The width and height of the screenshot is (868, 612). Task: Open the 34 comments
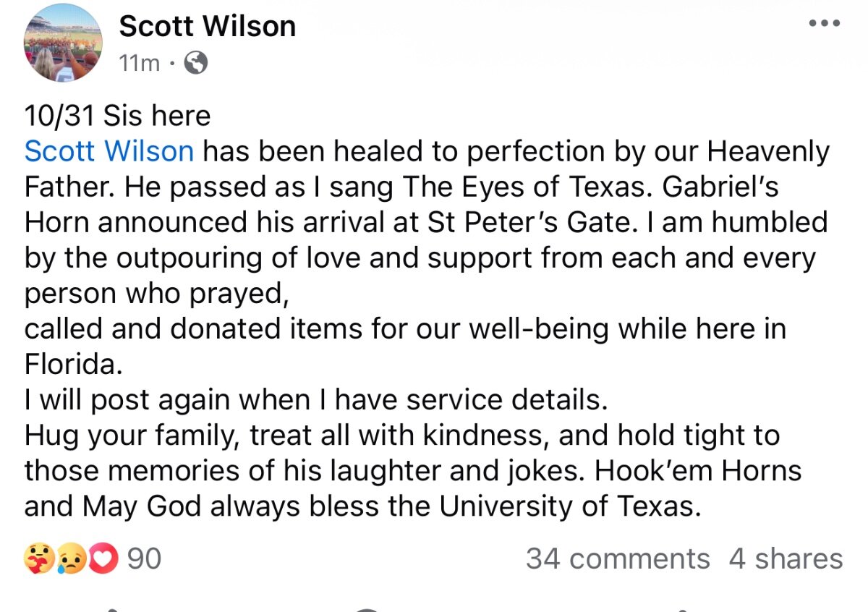click(618, 559)
